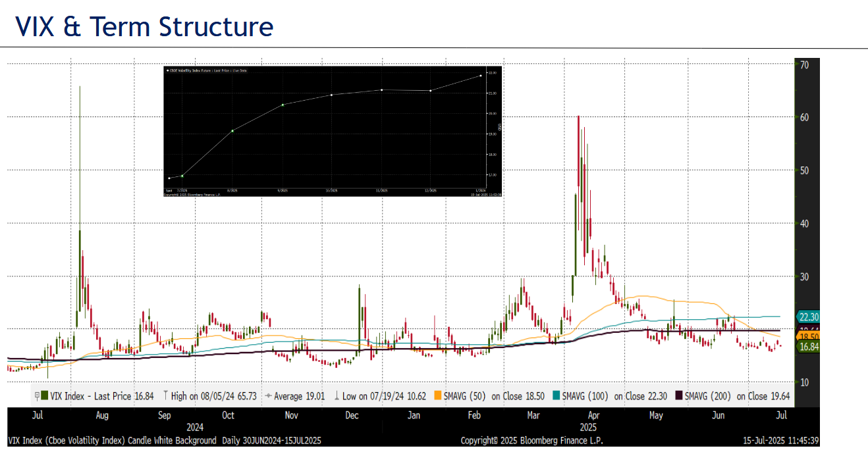Click the green VIX Index legend swatch
This screenshot has width=868, height=456.
click(44, 396)
